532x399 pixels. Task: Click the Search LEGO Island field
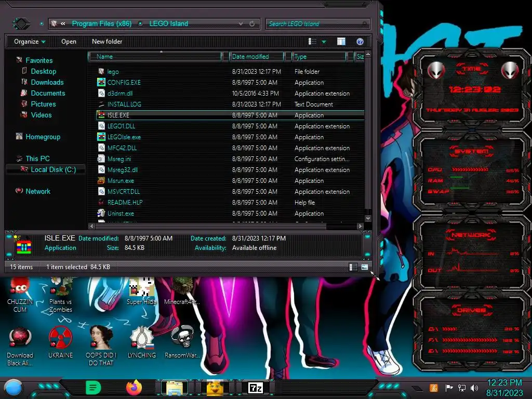point(317,24)
